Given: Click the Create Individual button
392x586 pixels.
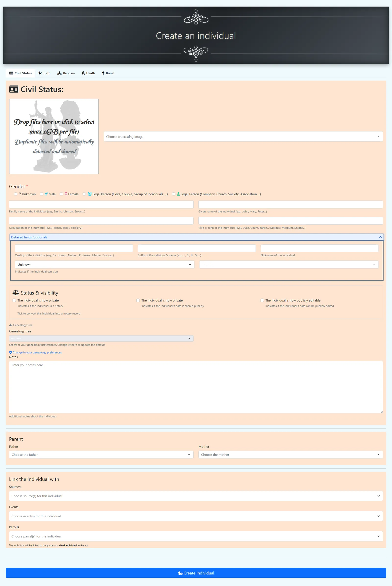Looking at the screenshot, I should click(x=196, y=573).
